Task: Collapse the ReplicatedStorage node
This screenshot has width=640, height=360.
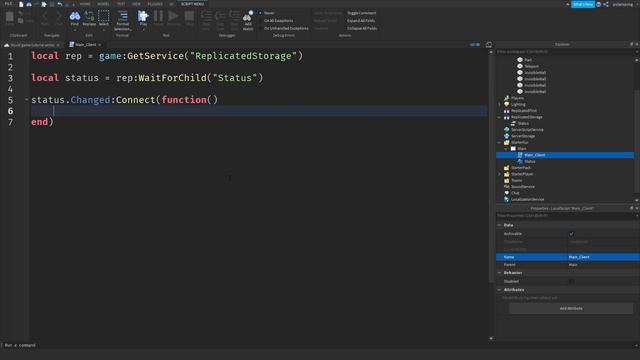Action: 499,117
